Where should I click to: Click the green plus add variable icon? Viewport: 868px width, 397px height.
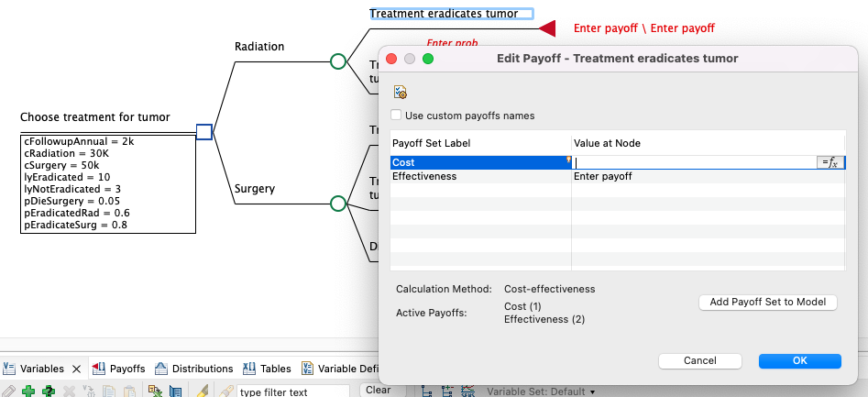pos(28,391)
